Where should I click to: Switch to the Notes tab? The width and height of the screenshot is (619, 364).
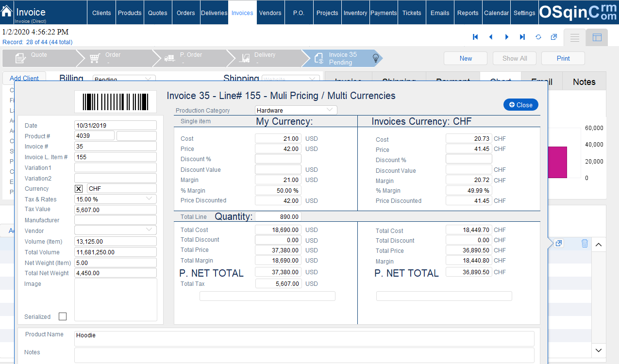[x=584, y=82]
